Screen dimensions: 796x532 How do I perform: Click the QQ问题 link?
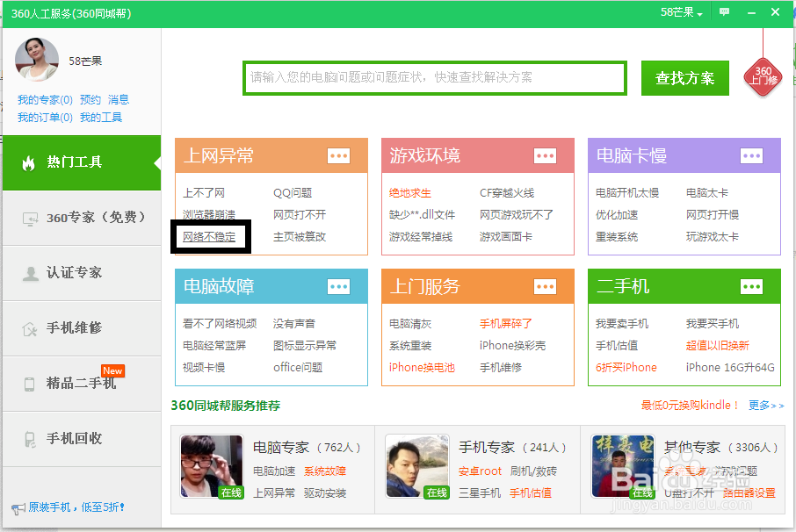click(x=293, y=193)
